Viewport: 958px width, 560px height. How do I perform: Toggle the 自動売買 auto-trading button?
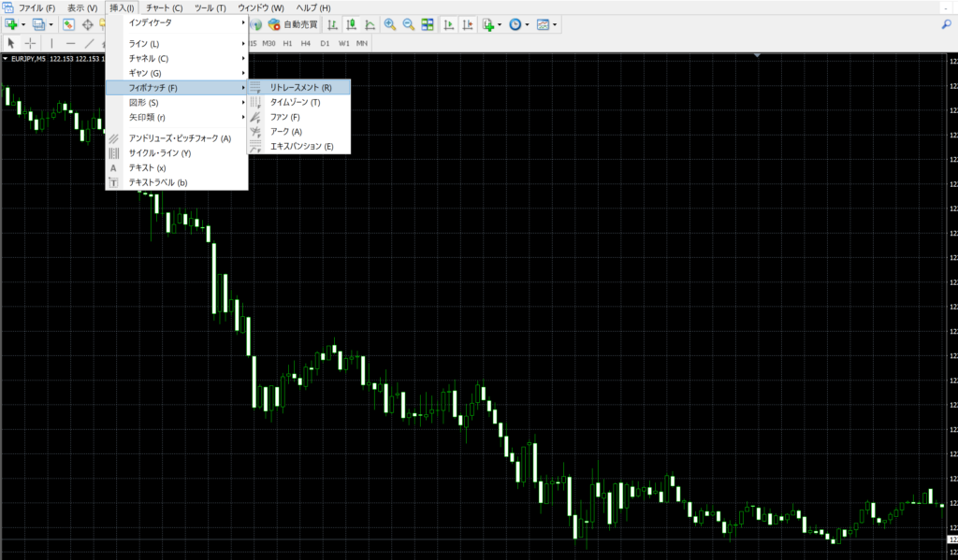293,24
